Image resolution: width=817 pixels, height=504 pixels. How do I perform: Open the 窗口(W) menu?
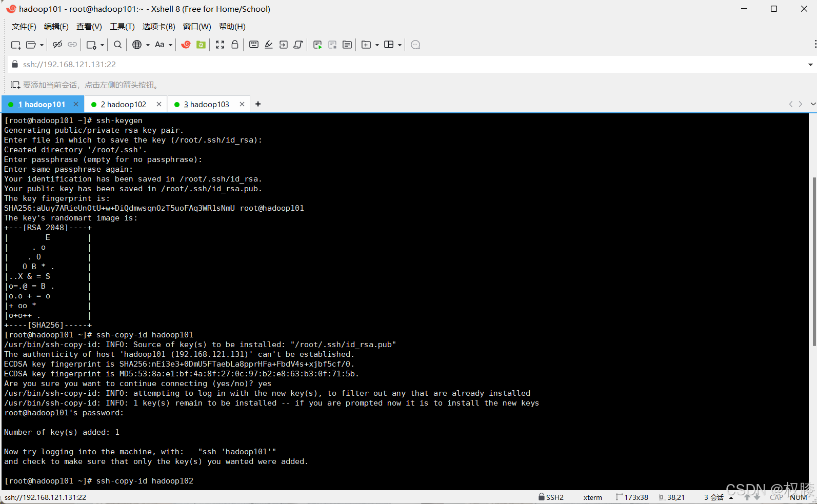[x=197, y=27]
